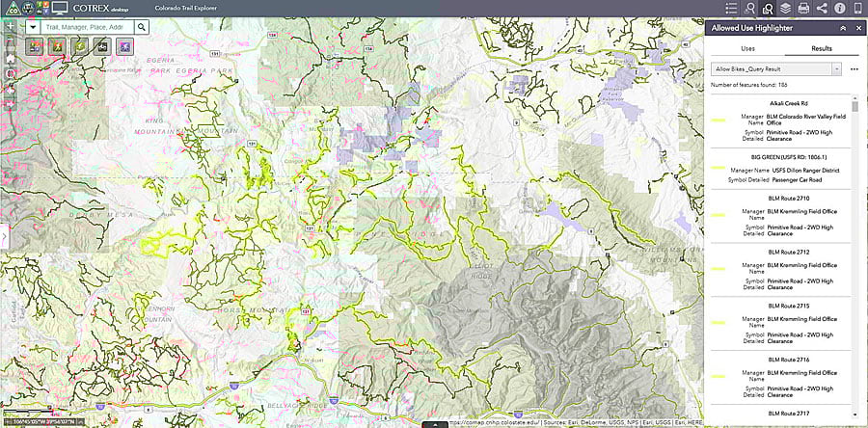Open the Share icon
Screen dimensions: 868x428
pyautogui.click(x=822, y=9)
